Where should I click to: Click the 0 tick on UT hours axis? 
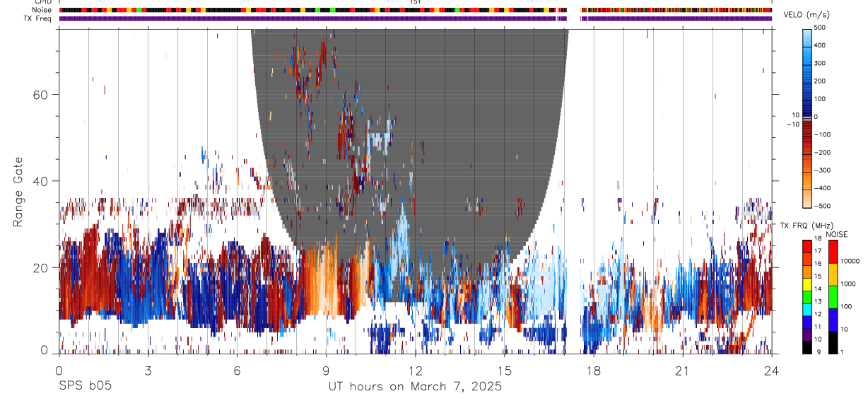[x=59, y=369]
